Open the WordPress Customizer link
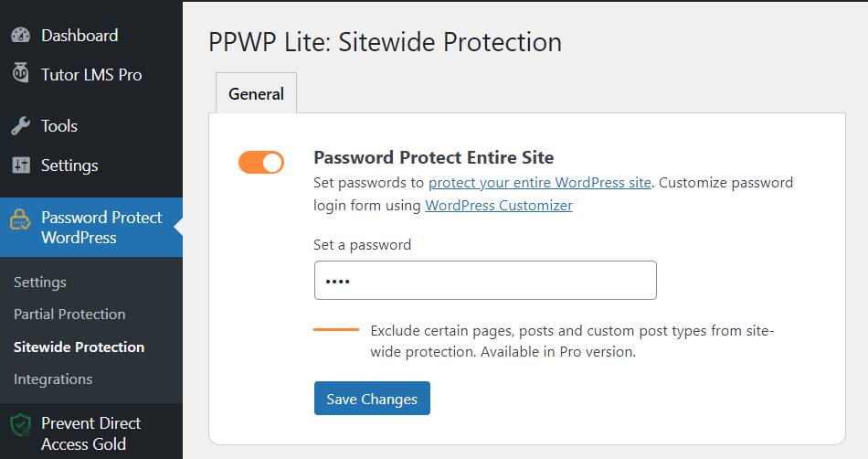Image resolution: width=868 pixels, height=459 pixels. [499, 206]
